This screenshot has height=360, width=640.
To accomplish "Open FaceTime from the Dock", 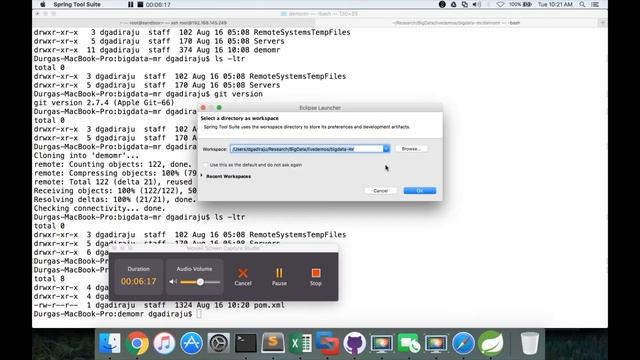I will click(409, 343).
